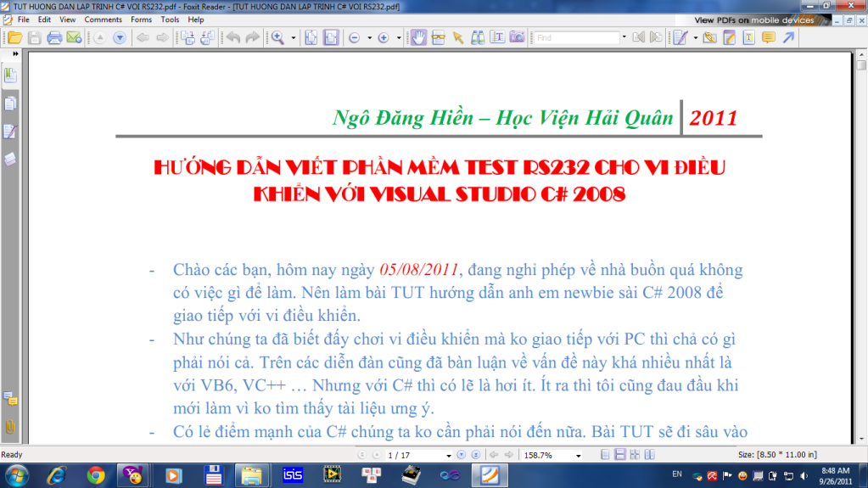Enable Continuous page view mode
868x488 pixels.
(x=620, y=455)
